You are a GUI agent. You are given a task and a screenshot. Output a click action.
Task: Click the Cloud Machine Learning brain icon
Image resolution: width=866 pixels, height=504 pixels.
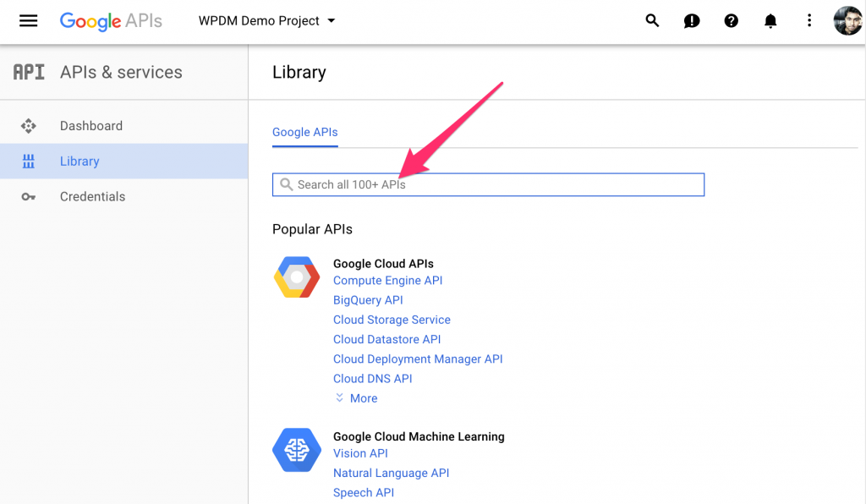coord(296,451)
